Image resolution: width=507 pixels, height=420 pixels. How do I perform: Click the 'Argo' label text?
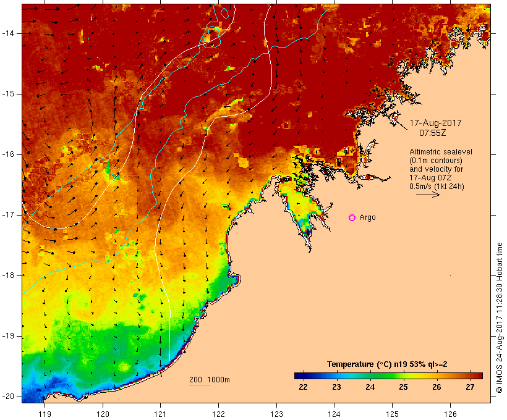(x=368, y=217)
